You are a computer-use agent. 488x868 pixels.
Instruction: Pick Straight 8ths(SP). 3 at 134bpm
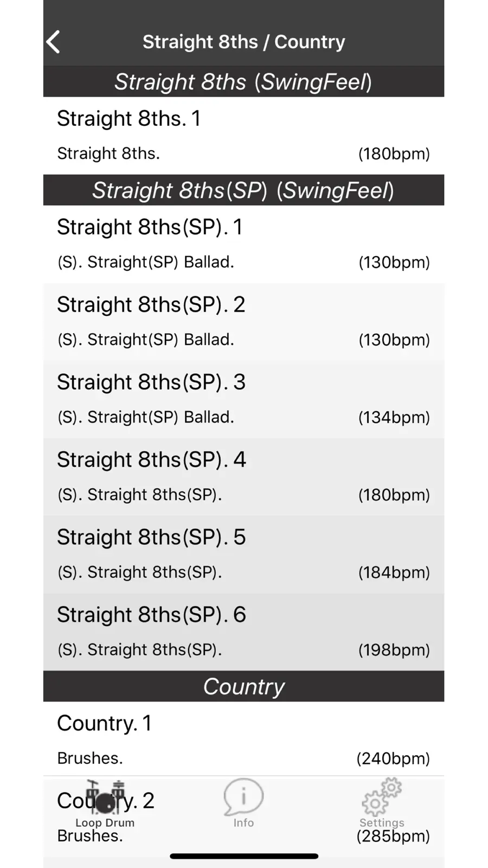pos(243,399)
